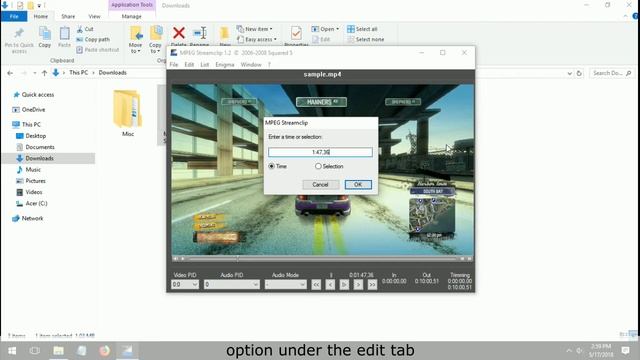This screenshot has width=640, height=360.
Task: Switch to the Share ribbon tab
Action: [x=68, y=16]
